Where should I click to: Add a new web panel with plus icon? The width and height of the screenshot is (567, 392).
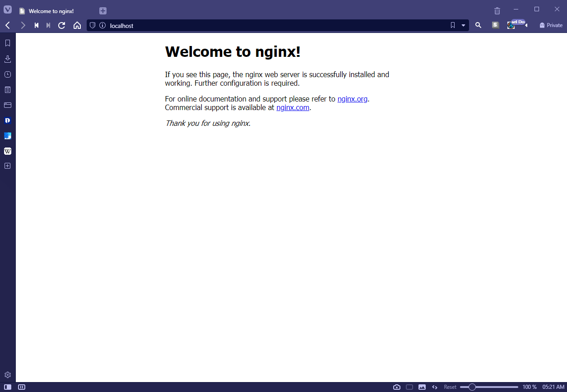8,166
